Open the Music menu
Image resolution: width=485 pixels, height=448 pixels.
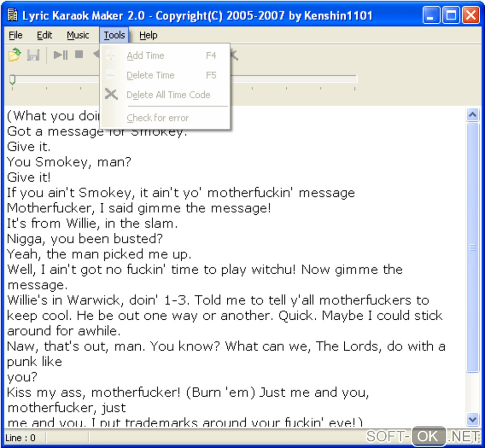click(78, 35)
